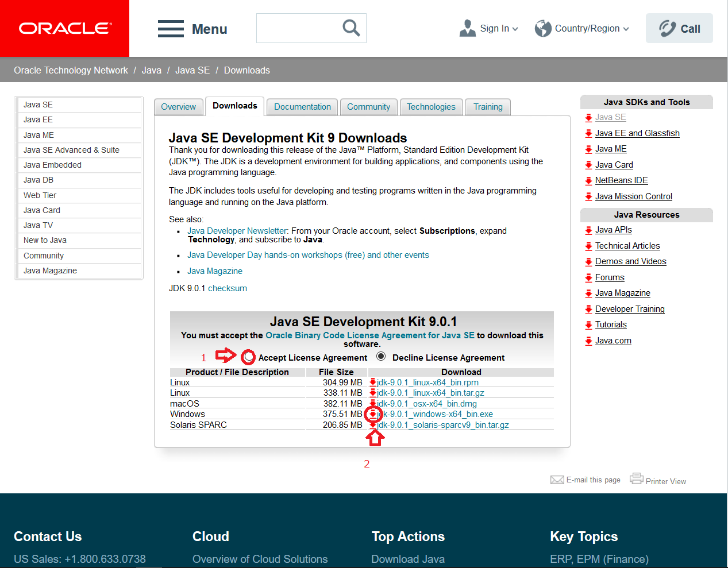Click red arrow icon beside Java Card in SDKs
This screenshot has height=568, width=728.
(588, 165)
